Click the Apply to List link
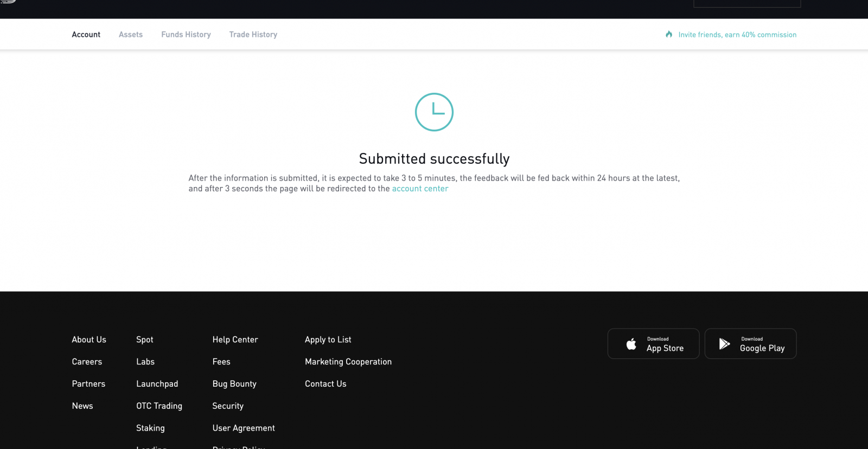This screenshot has width=868, height=449. tap(328, 339)
